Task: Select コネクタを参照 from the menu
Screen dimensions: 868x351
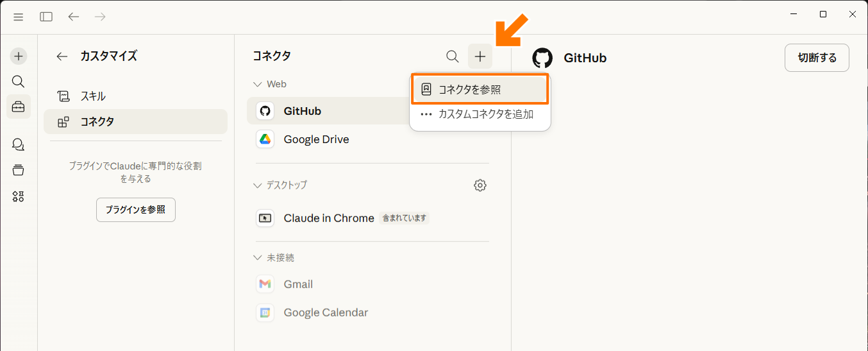Action: pyautogui.click(x=480, y=90)
